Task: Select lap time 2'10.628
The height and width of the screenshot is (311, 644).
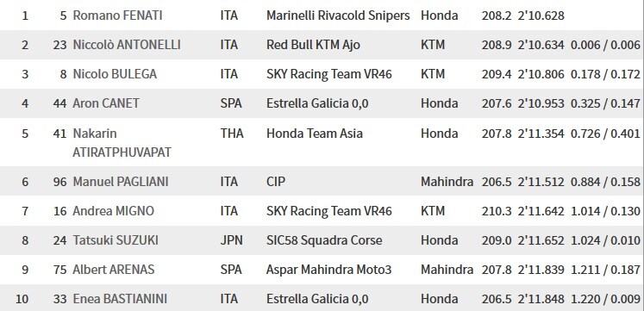Action: [541, 16]
